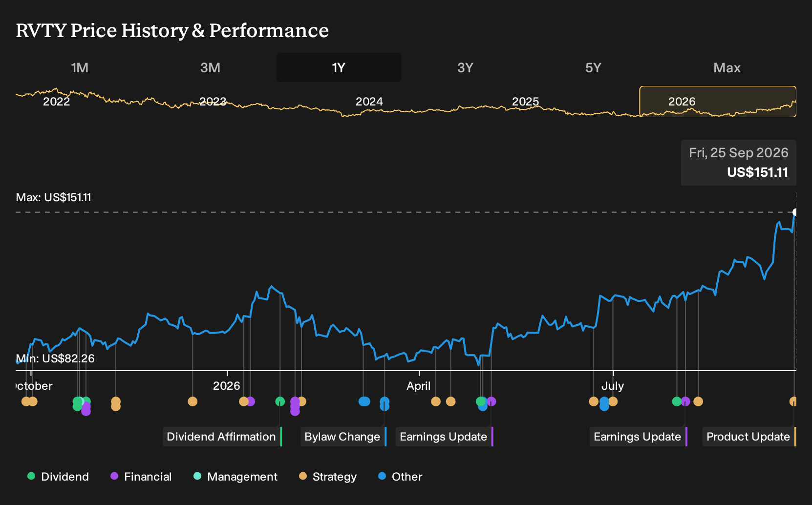This screenshot has width=812, height=505.
Task: Click 2025 in the overview mini chart
Action: coord(526,102)
